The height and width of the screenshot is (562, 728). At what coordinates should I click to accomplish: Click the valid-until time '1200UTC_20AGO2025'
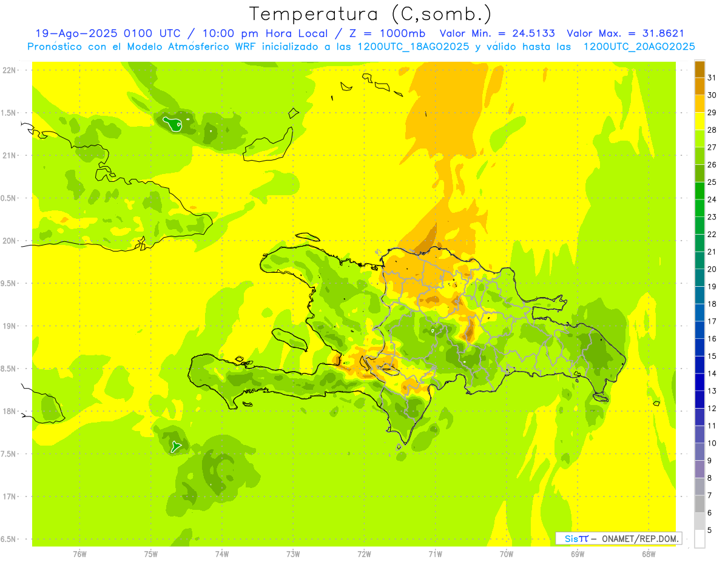[x=639, y=47]
